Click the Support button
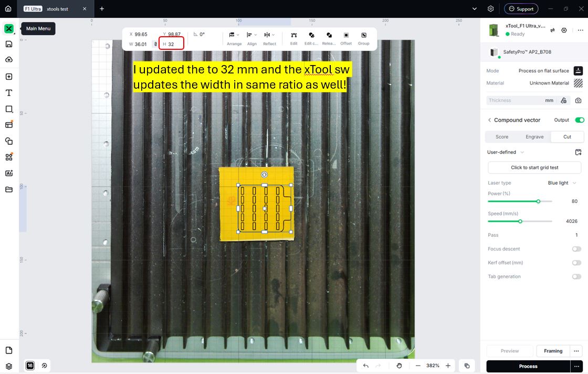This screenshot has width=588, height=374. pyautogui.click(x=521, y=8)
